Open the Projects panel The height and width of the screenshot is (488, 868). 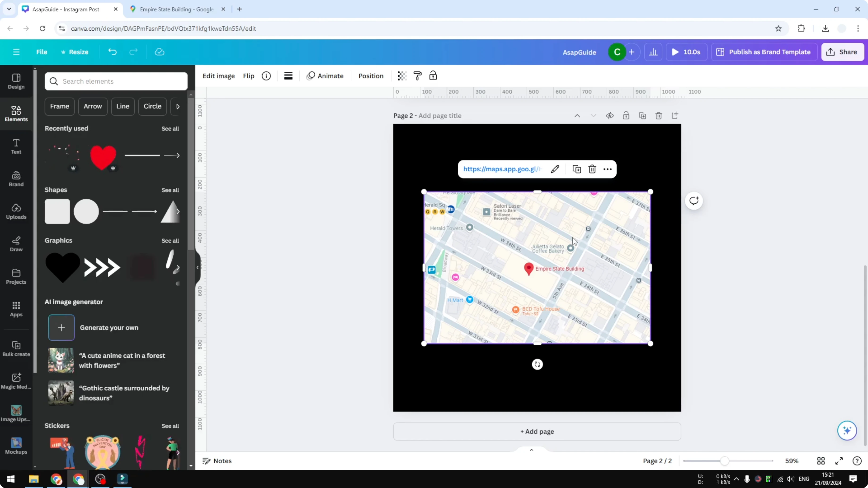pyautogui.click(x=16, y=277)
